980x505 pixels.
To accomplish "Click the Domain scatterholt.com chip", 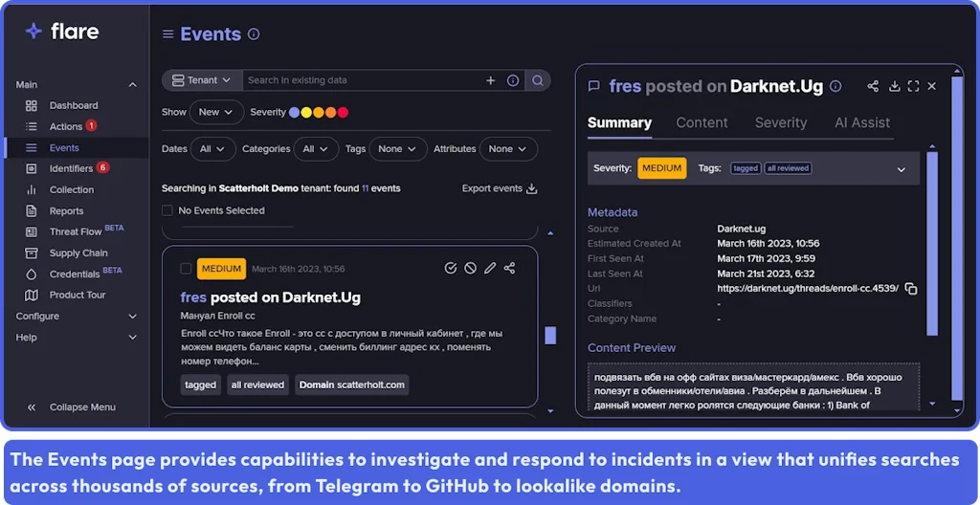I will (352, 385).
